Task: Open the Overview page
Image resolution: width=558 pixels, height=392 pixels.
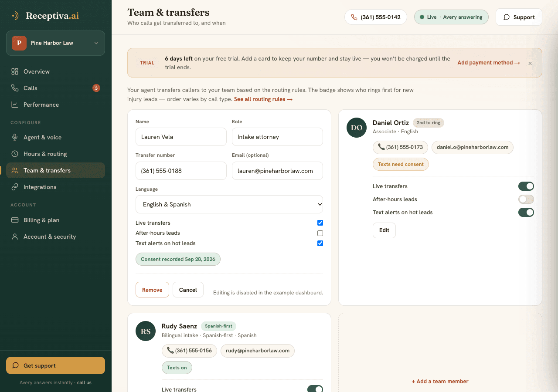Action: pyautogui.click(x=55, y=71)
